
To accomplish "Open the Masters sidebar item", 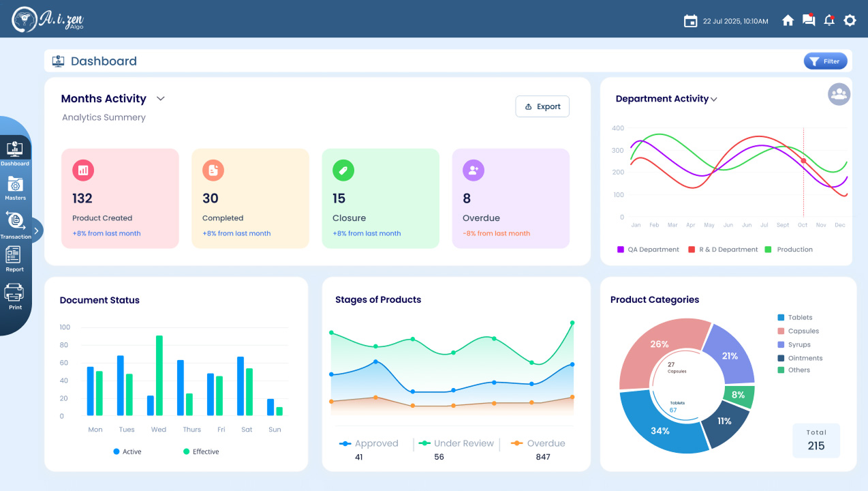I will (x=15, y=188).
